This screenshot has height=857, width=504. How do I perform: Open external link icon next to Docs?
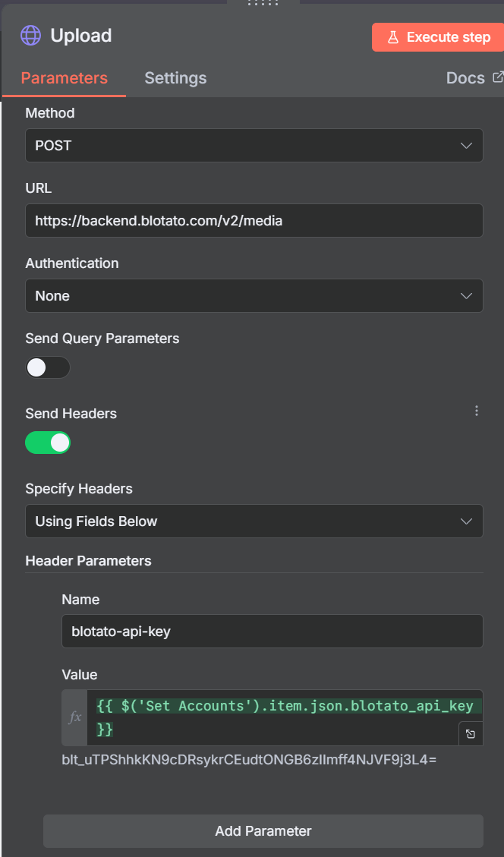(497, 77)
